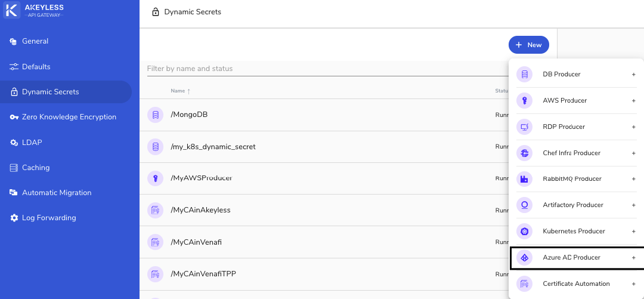
Task: Click the Log Forwarding gear icon
Action: (14, 218)
